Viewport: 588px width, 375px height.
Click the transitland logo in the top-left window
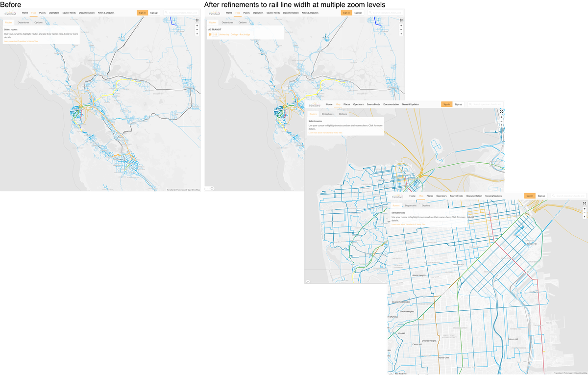tap(9, 13)
